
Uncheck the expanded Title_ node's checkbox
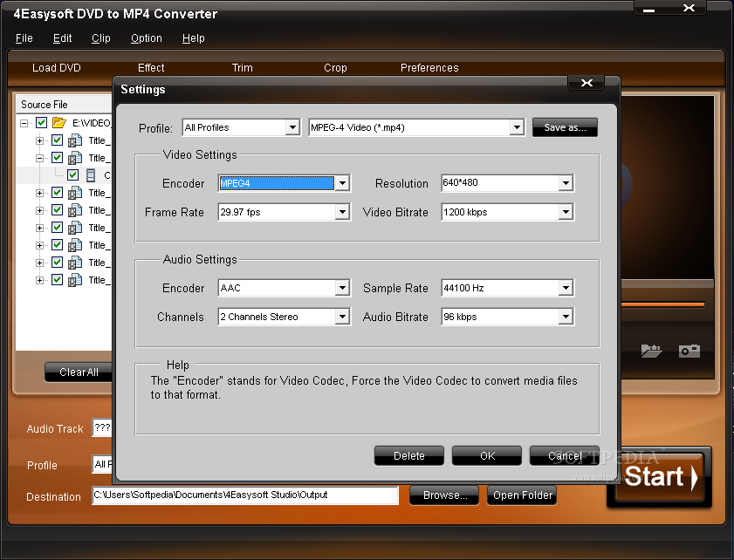click(57, 158)
